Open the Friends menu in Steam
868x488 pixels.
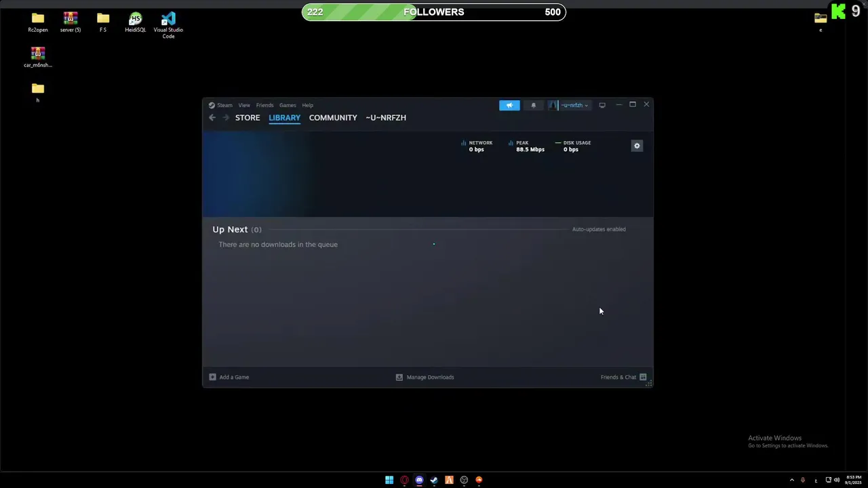[264, 105]
